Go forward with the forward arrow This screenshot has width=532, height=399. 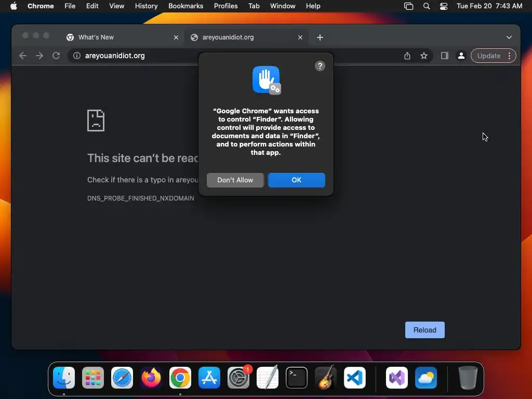point(39,56)
